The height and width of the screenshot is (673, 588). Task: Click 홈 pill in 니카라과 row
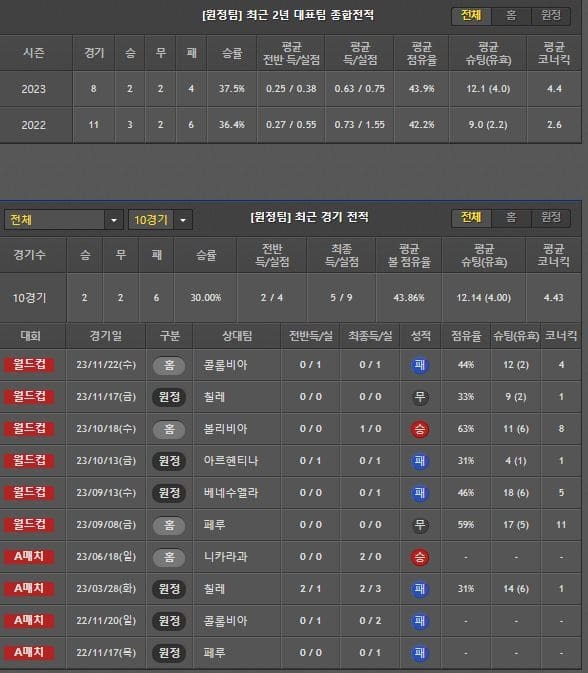pos(169,557)
